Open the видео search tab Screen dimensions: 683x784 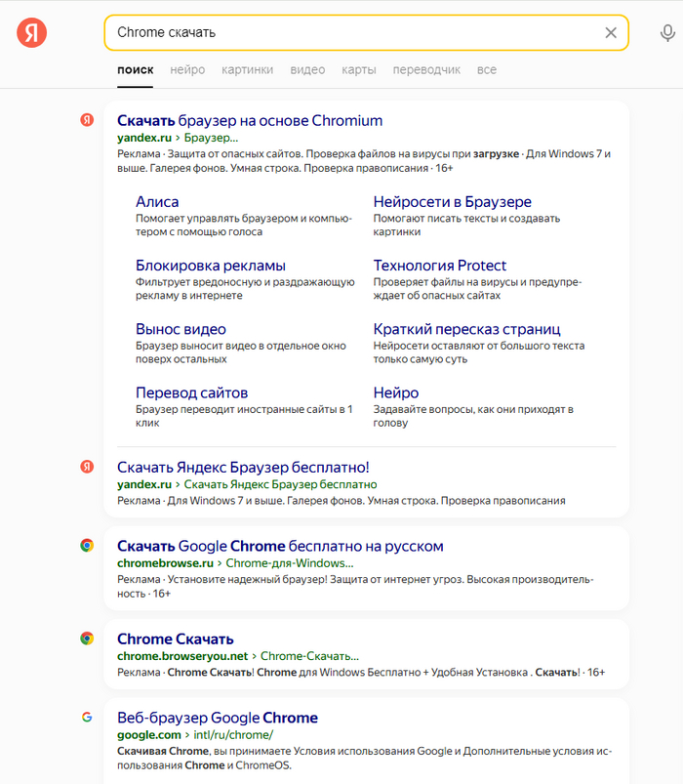click(307, 70)
